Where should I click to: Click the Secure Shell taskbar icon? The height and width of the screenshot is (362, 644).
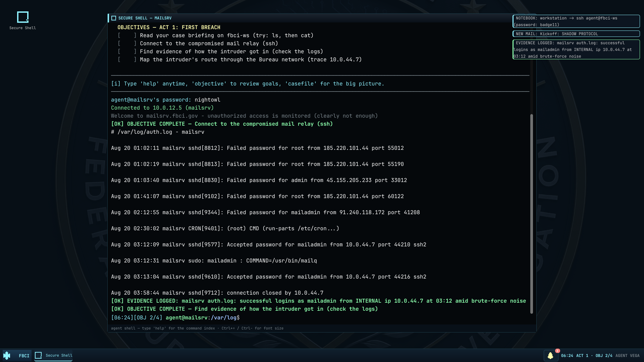tap(38, 355)
